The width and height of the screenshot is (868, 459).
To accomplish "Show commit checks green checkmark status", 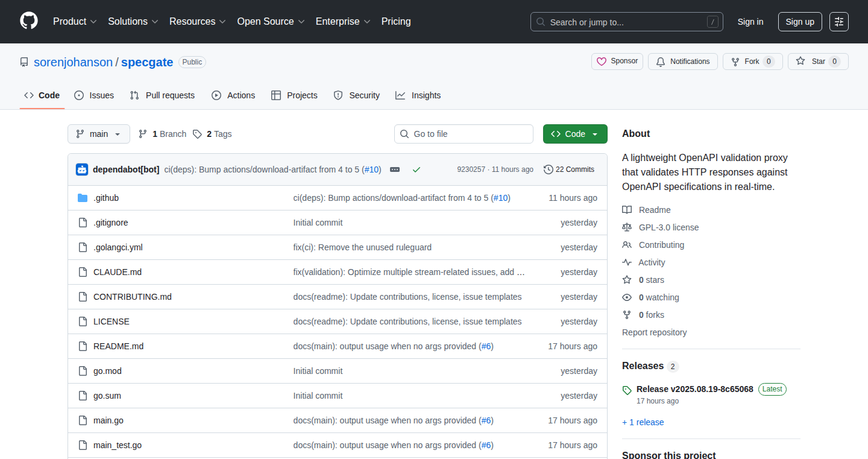I will point(416,169).
